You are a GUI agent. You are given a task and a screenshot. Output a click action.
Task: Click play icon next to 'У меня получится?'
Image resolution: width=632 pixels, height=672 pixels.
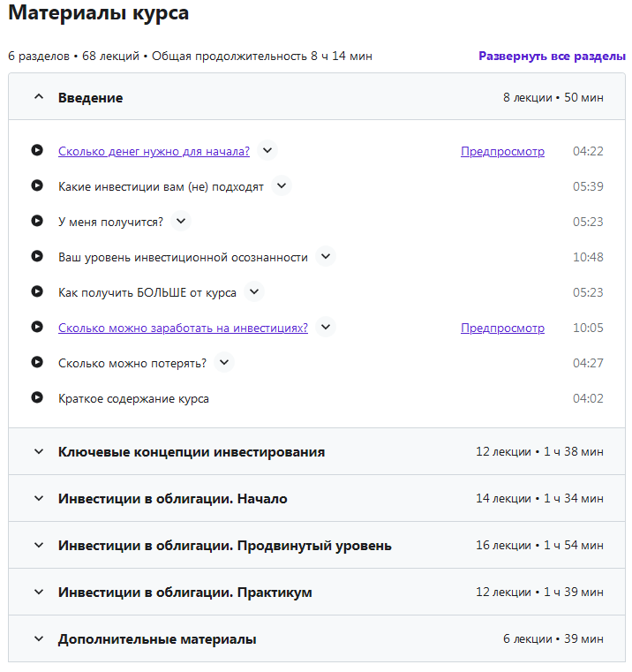[37, 221]
